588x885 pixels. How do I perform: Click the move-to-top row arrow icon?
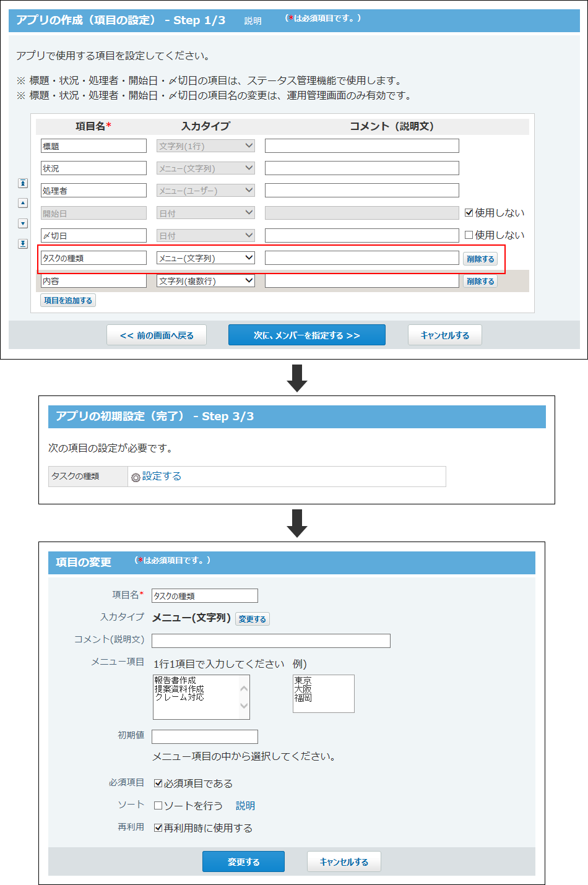[23, 183]
